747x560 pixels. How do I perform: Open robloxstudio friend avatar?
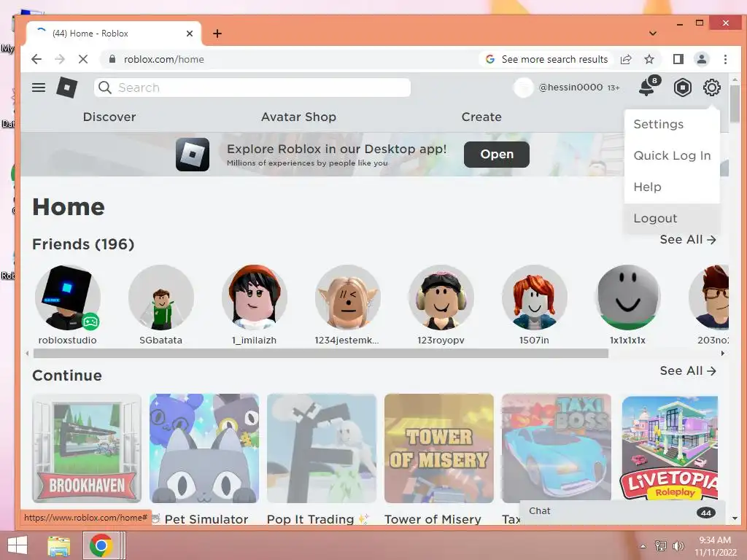tap(67, 297)
